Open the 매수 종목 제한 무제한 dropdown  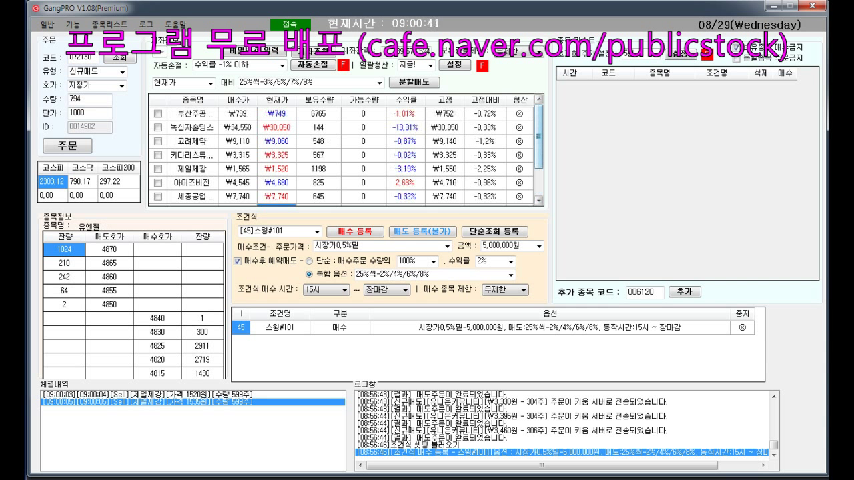coord(505,290)
